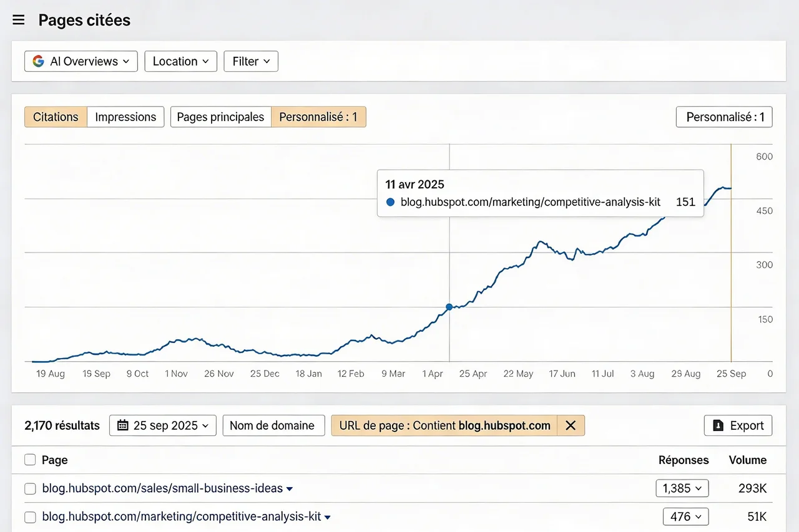This screenshot has height=532, width=799.
Task: Click the blue data point on chart line
Action: tap(449, 307)
